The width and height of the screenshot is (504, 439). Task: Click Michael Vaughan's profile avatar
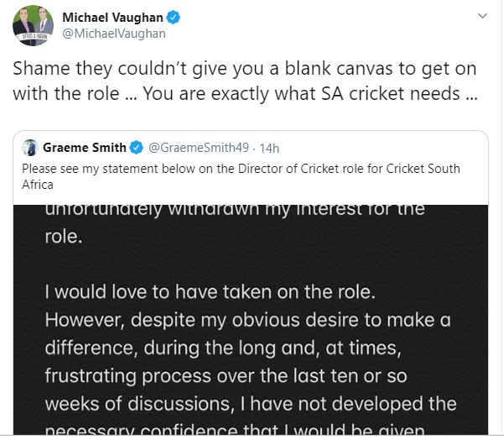click(34, 25)
